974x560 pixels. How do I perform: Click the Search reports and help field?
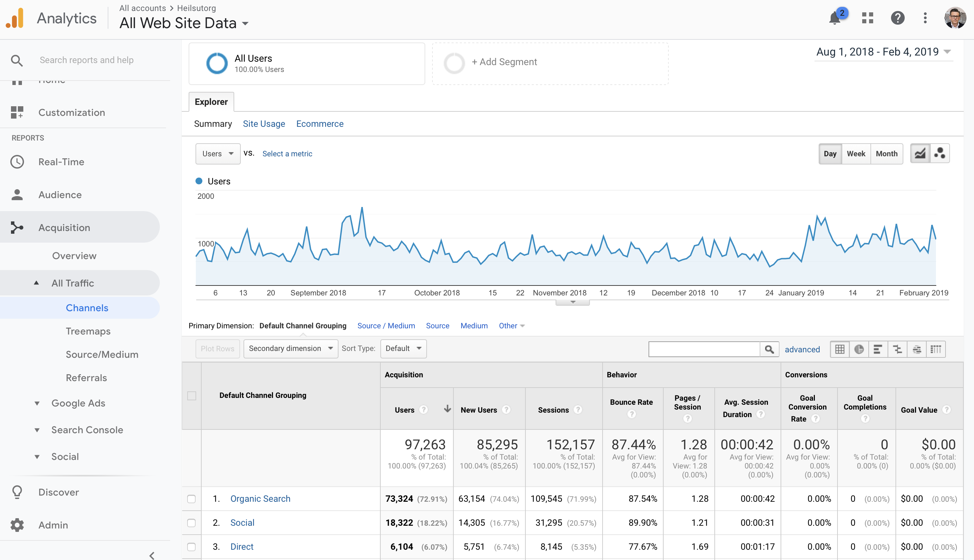[x=86, y=60]
